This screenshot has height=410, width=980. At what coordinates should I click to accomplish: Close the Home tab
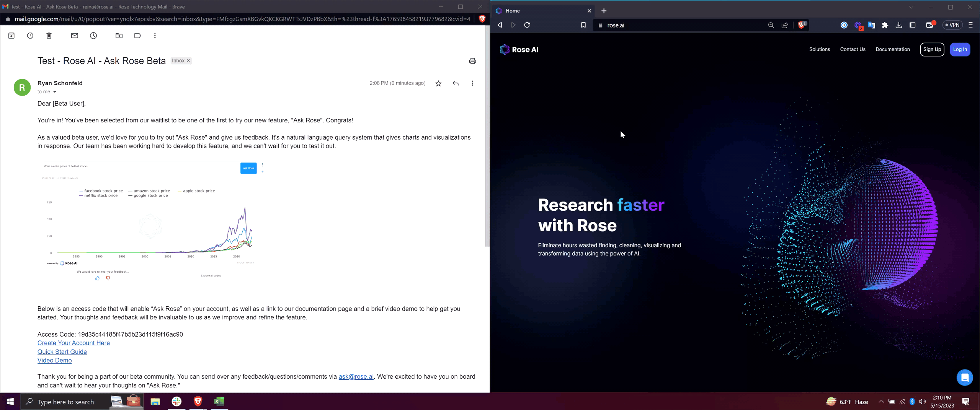click(590, 11)
